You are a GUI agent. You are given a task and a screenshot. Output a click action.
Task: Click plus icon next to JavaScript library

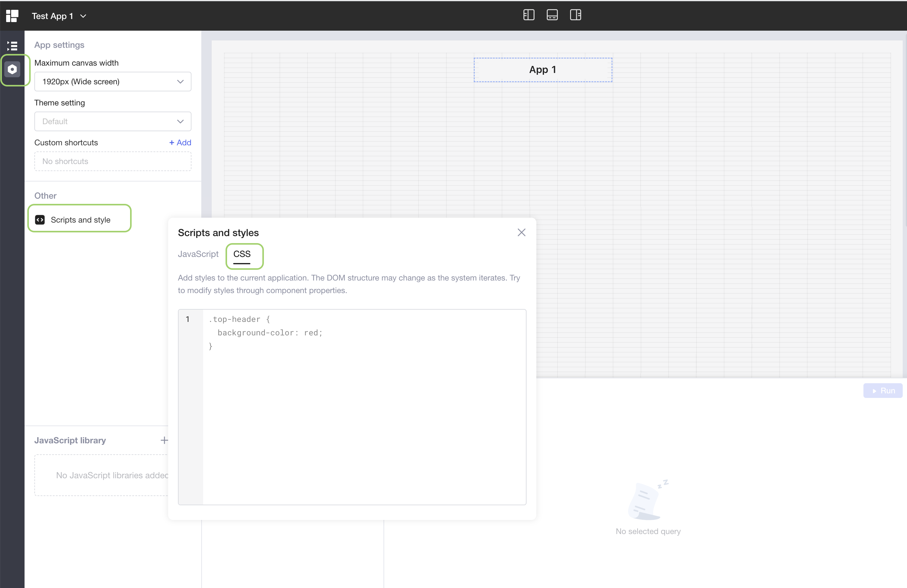(164, 440)
